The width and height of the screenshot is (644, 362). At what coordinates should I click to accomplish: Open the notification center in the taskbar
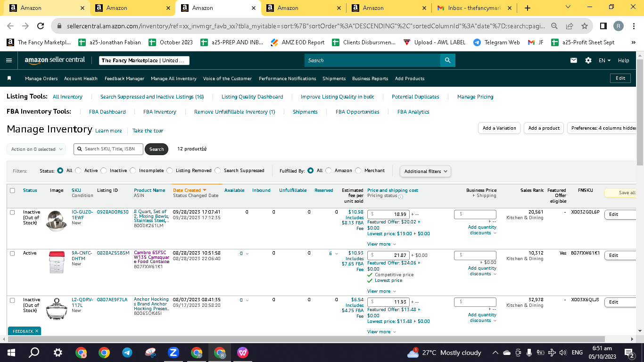pyautogui.click(x=629, y=353)
